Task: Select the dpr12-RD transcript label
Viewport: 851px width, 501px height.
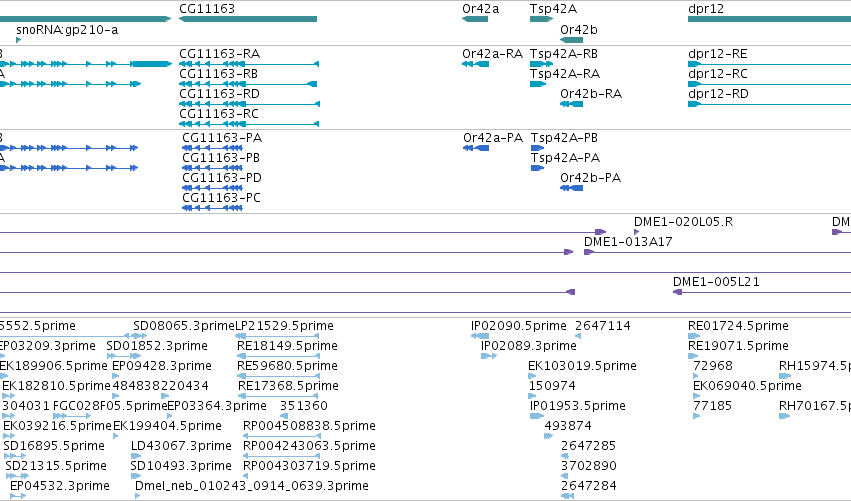Action: 718,94
